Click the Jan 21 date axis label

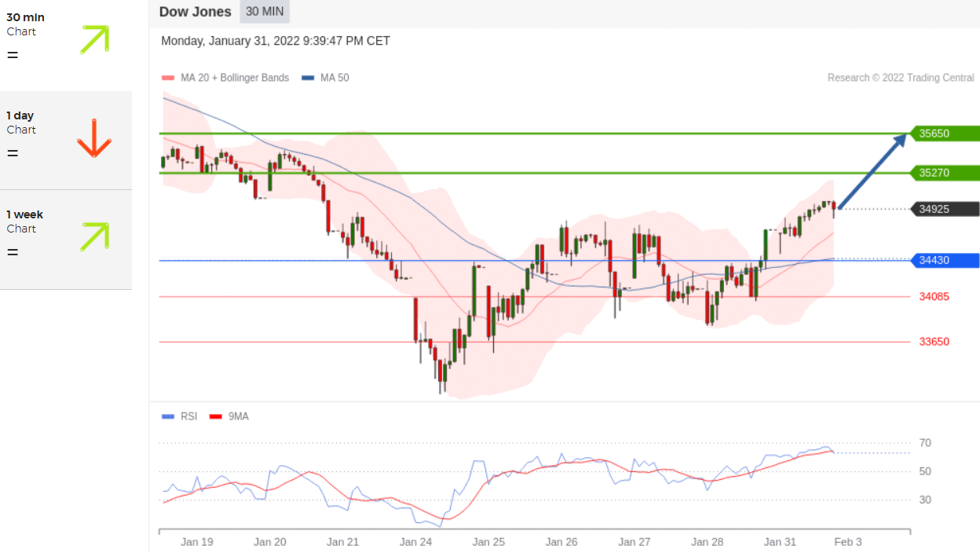click(x=343, y=542)
